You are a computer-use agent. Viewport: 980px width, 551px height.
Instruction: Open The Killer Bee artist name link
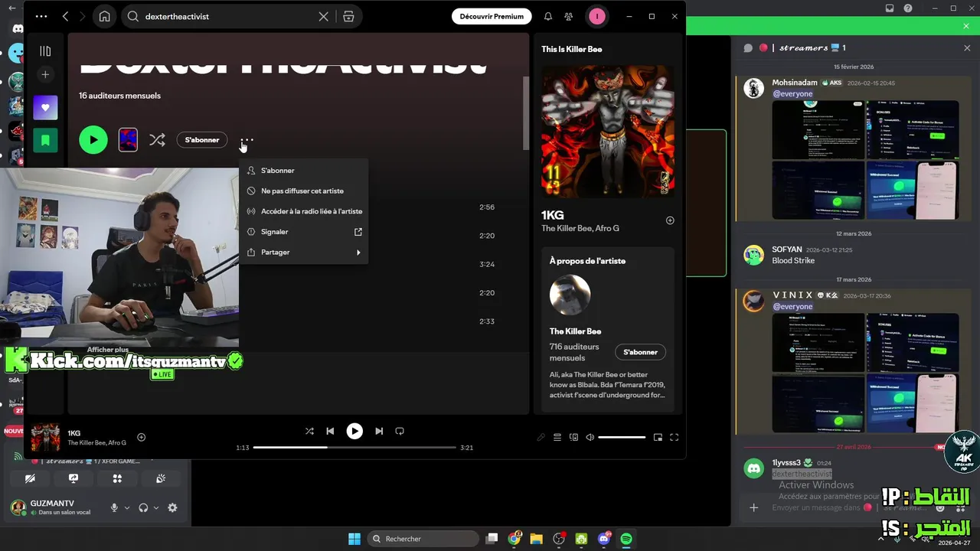(575, 331)
